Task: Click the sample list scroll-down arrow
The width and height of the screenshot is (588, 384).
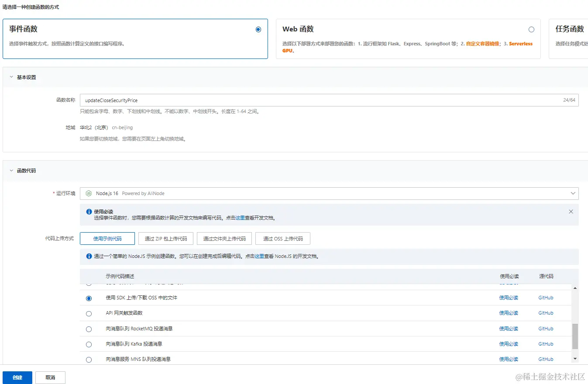Action: coord(575,359)
